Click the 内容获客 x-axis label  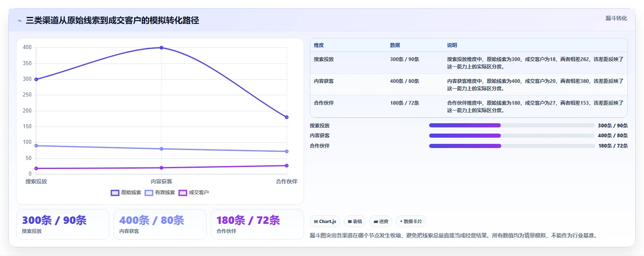(x=161, y=181)
